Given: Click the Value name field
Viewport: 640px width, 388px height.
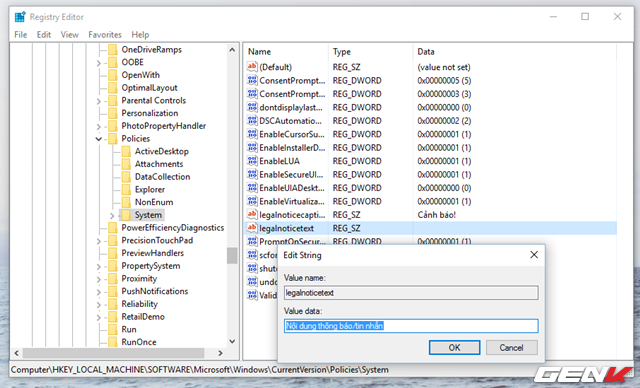Looking at the screenshot, I should point(411,293).
